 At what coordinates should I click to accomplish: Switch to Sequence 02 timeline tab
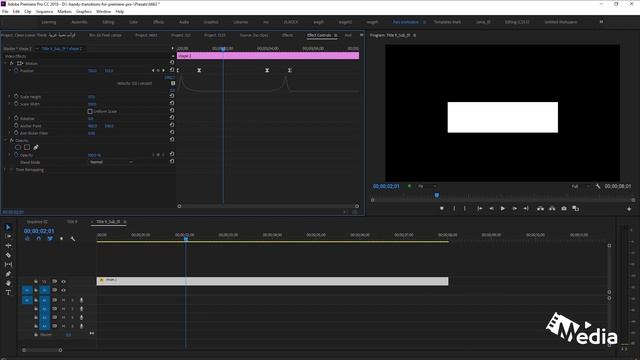(37, 222)
